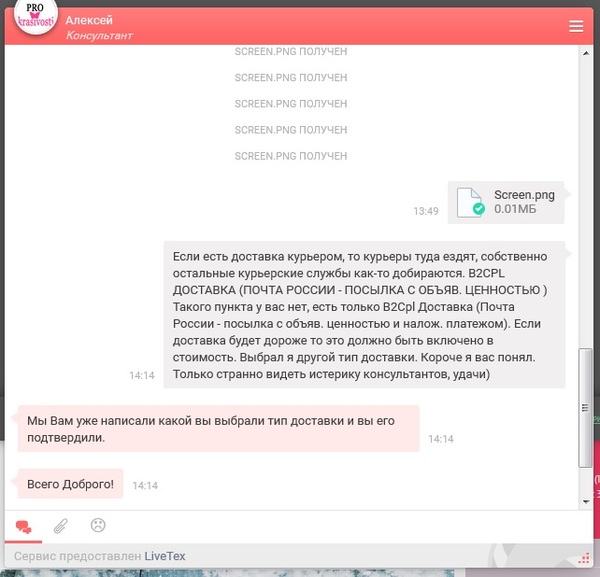Click the 13:49 timestamp beside Screen.png

click(426, 211)
